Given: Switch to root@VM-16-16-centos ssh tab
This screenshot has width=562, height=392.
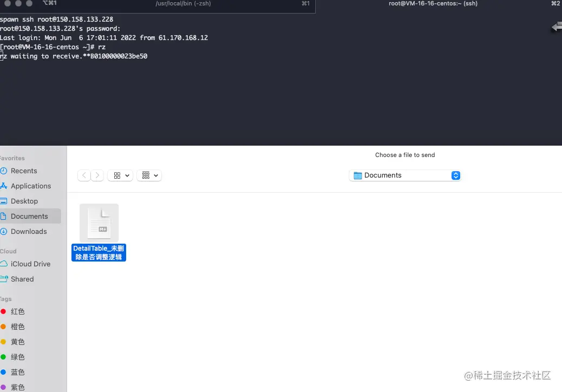Looking at the screenshot, I should (433, 4).
